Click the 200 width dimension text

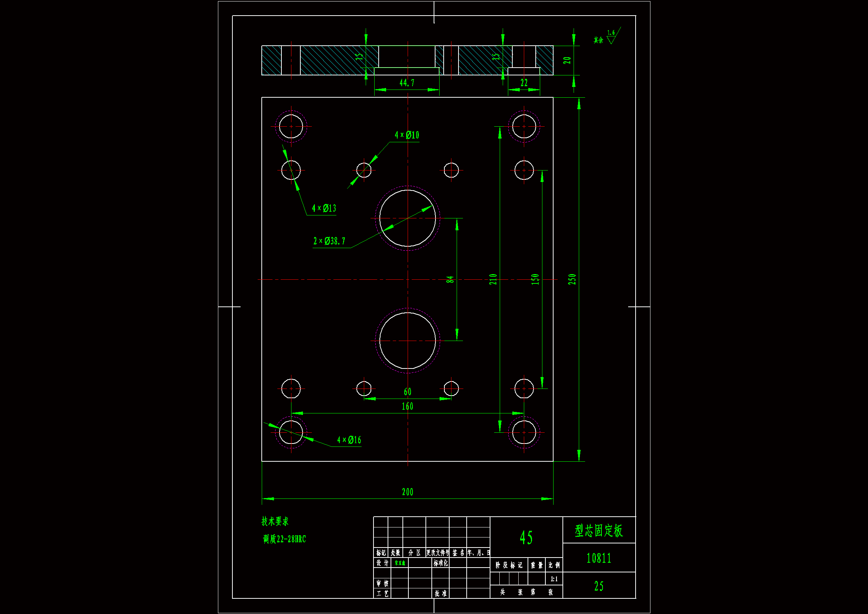[x=407, y=492]
